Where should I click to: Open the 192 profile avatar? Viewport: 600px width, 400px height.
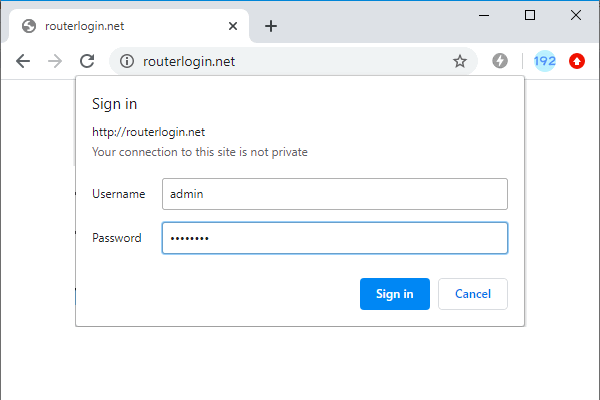pyautogui.click(x=545, y=61)
